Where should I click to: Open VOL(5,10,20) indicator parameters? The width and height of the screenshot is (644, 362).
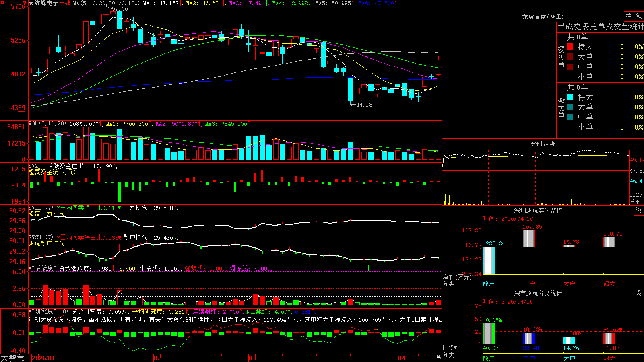[47, 124]
